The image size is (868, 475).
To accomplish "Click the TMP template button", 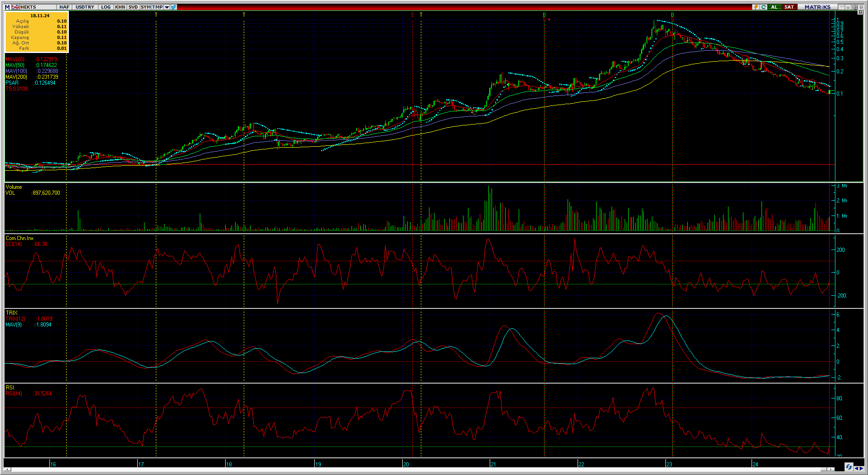I will [x=158, y=7].
